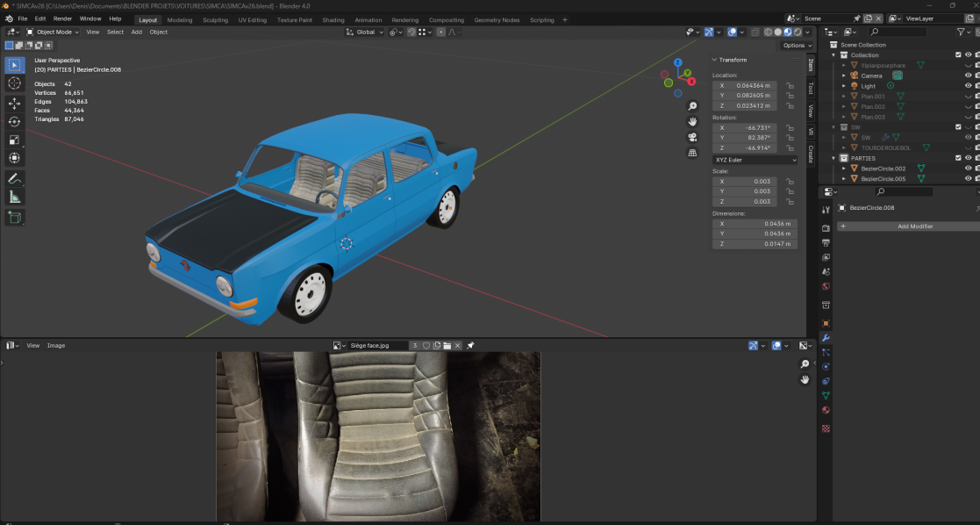Uncheck the PARTIES collection checkbox
Viewport: 980px width, 525px height.
[958, 158]
